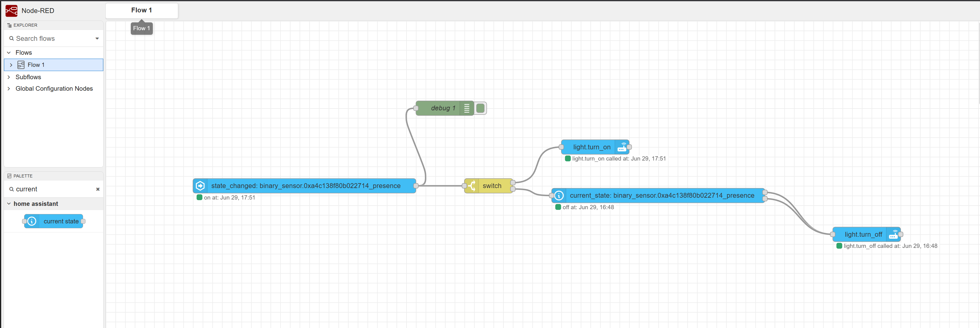Click the Node-RED title text
The image size is (980, 328).
(38, 11)
